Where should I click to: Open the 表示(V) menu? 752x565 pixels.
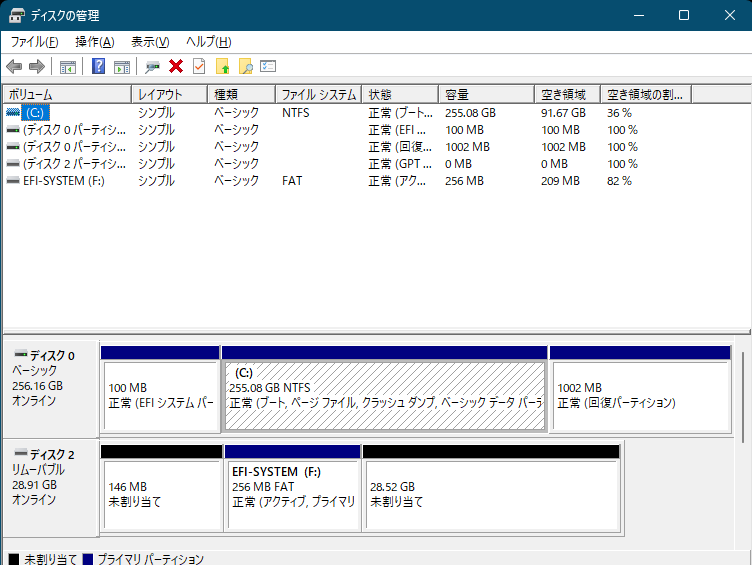coord(150,42)
